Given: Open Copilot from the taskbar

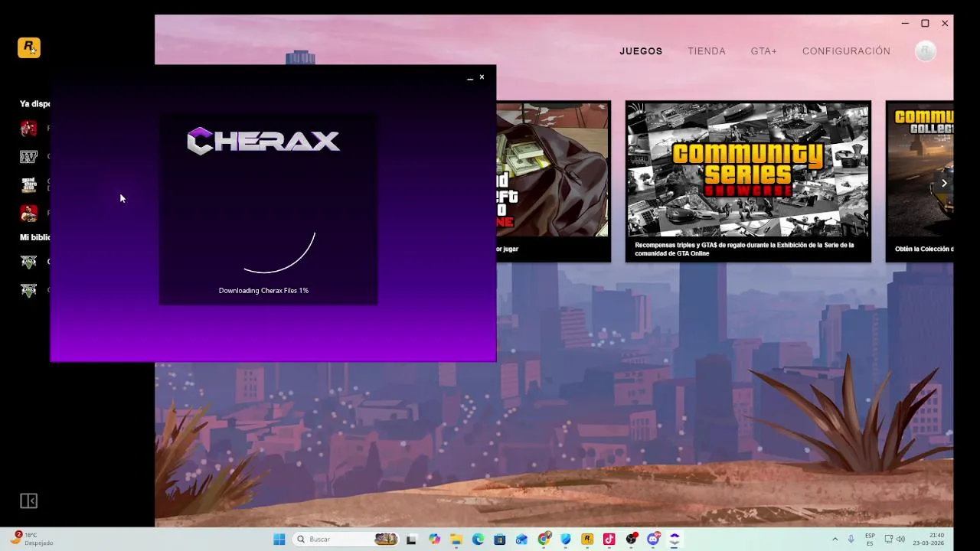Looking at the screenshot, I should tap(434, 540).
